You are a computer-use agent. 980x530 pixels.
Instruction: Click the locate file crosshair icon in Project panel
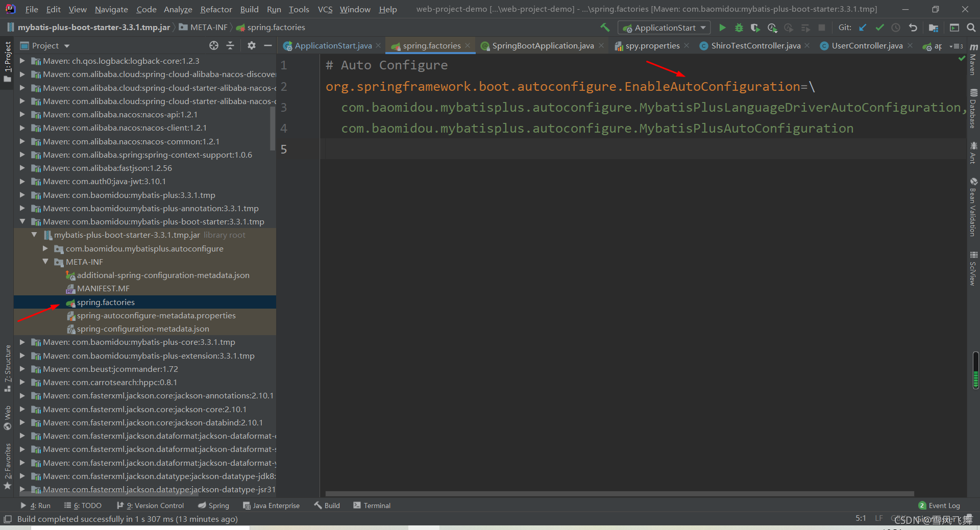pos(214,45)
